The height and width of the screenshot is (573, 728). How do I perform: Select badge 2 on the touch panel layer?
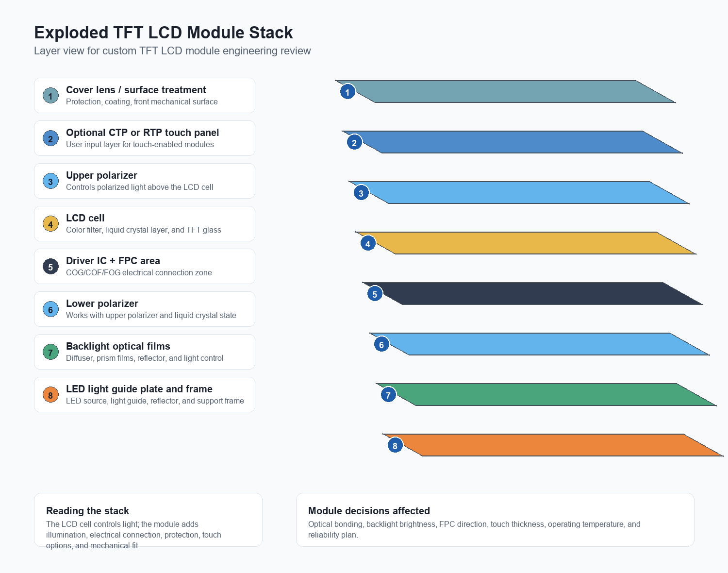click(354, 142)
